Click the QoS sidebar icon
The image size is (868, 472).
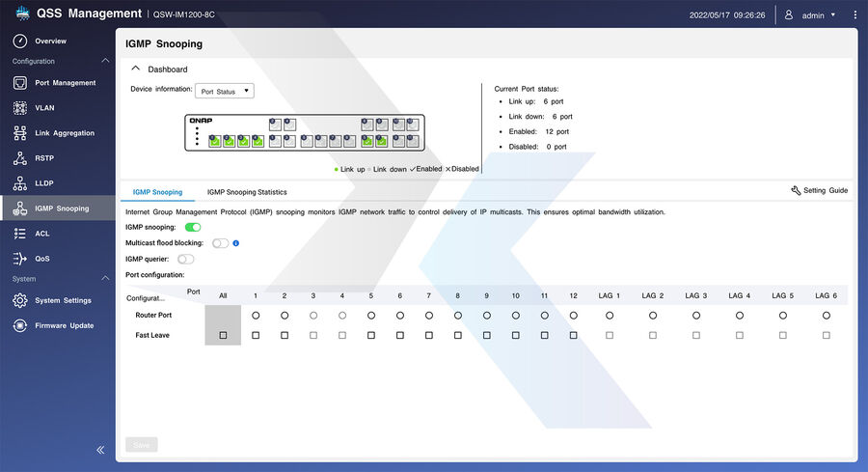point(19,259)
